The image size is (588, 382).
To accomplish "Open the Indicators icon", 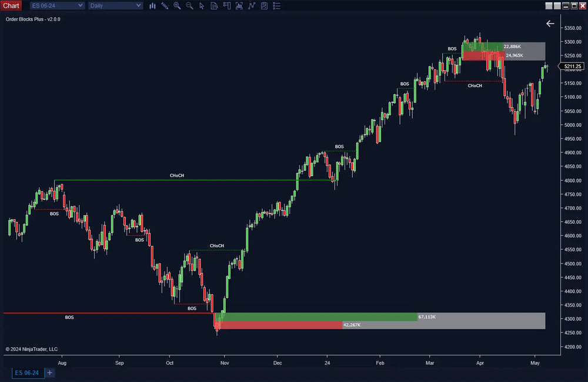I will [x=239, y=6].
